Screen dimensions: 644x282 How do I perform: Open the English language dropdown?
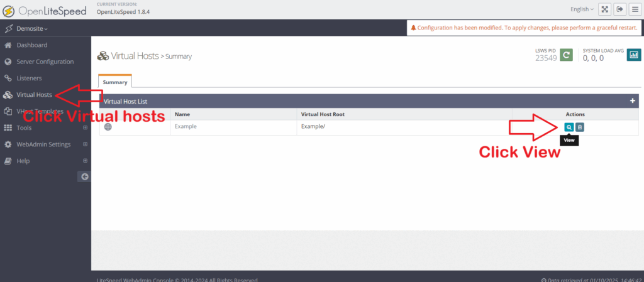[581, 9]
